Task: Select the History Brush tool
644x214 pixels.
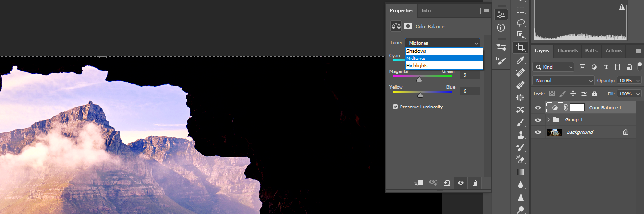Action: [521, 147]
